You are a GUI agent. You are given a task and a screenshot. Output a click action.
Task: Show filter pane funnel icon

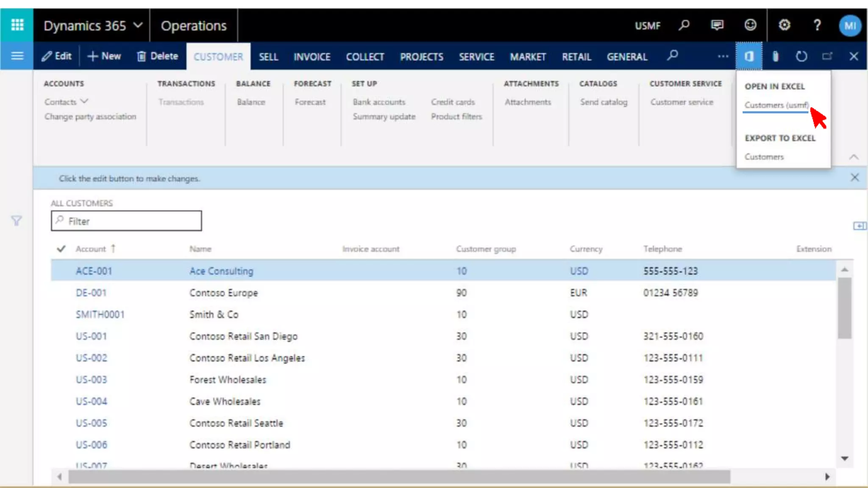16,221
